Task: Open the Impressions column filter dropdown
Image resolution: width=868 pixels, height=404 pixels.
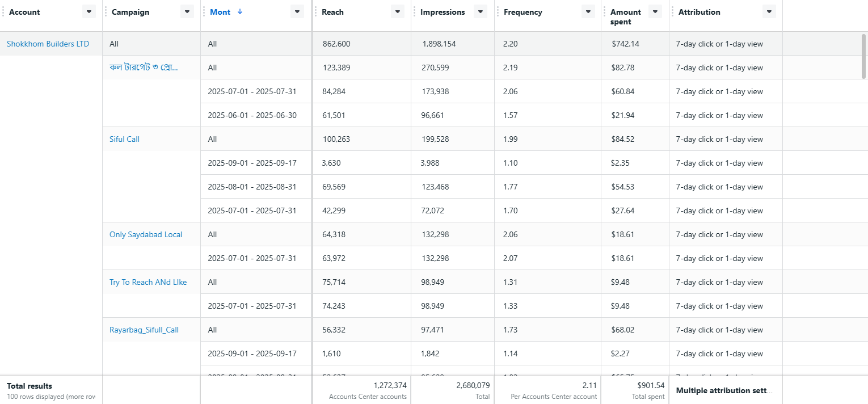Action: coord(480,11)
